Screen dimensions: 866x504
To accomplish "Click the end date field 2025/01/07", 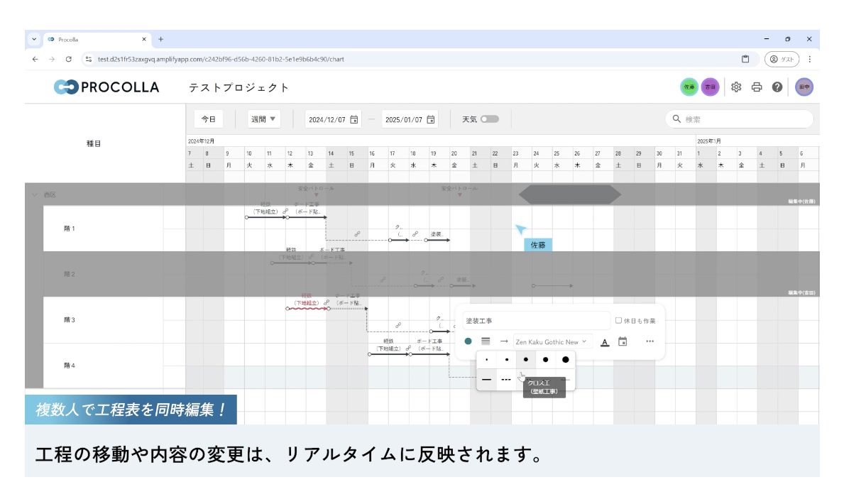I will 410,119.
